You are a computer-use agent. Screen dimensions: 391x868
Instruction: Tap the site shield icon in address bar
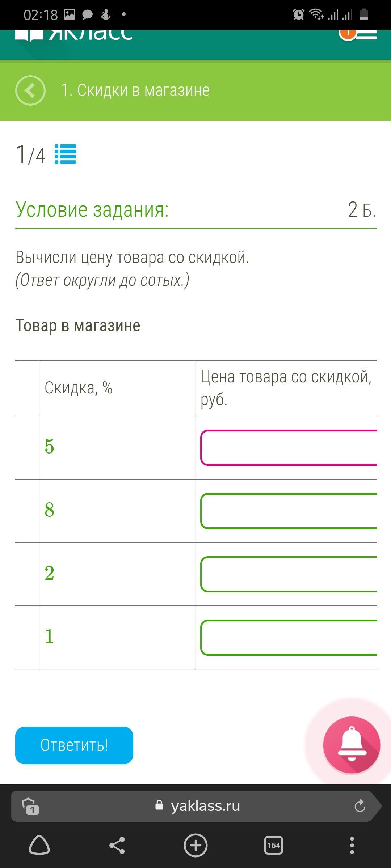pyautogui.click(x=30, y=806)
